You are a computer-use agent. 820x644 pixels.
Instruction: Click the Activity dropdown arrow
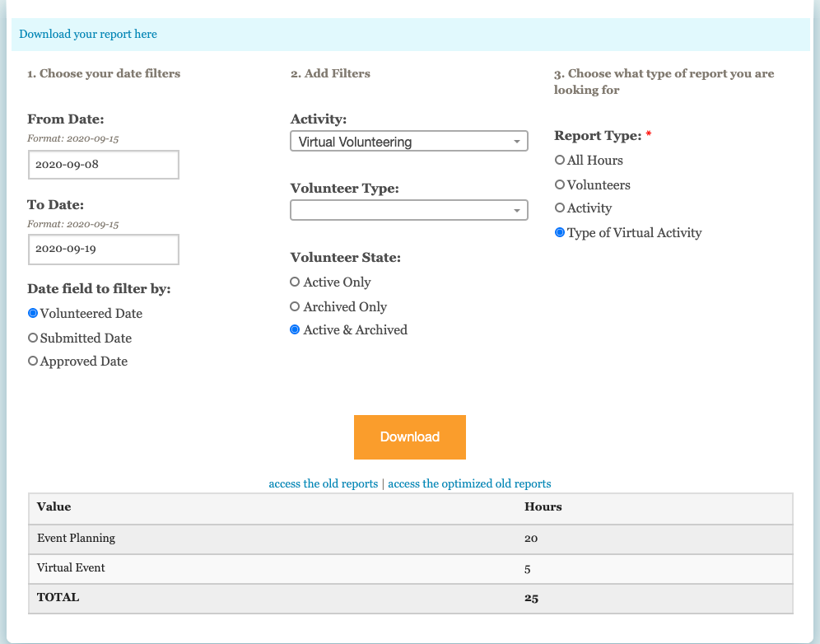click(x=516, y=142)
